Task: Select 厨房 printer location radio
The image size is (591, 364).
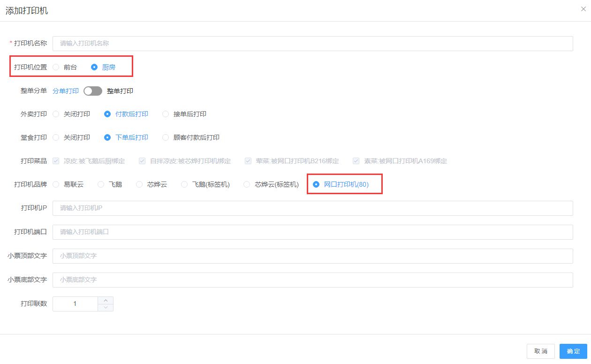Action: [94, 67]
